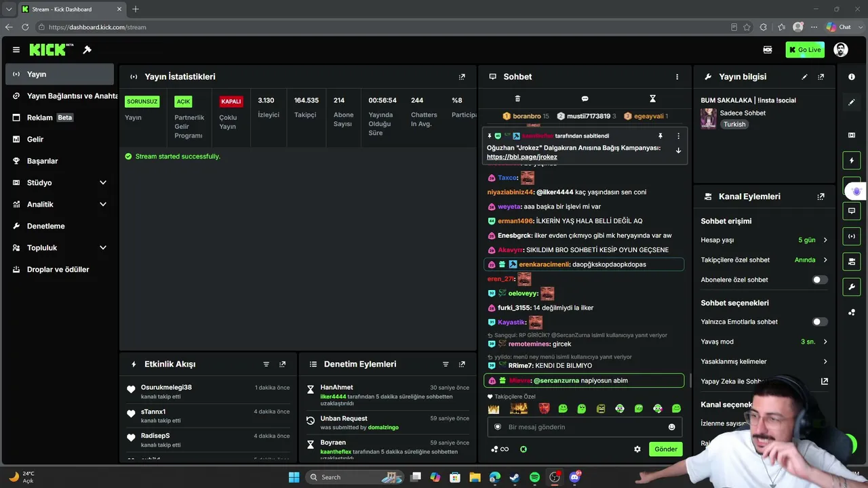This screenshot has width=868, height=488.
Task: Click the sTannx1 follow event
Action: click(x=209, y=415)
